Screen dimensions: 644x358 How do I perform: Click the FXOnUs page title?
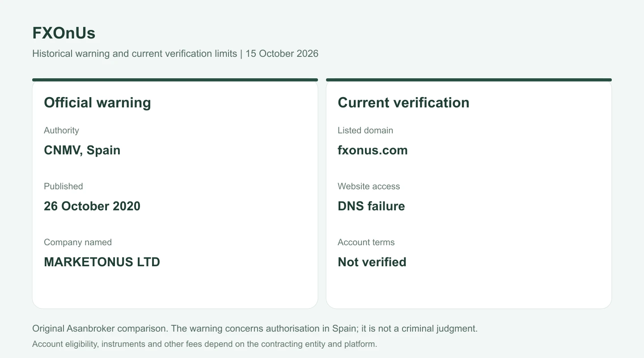(64, 34)
